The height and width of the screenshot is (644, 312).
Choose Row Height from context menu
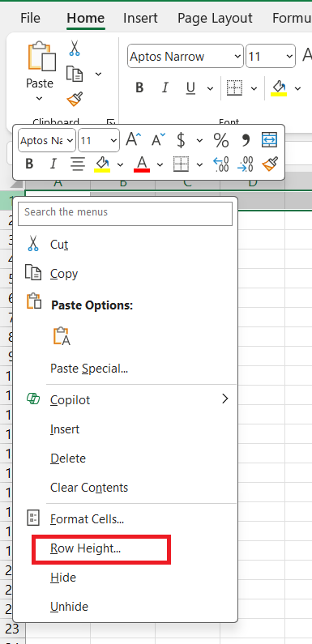126,548
